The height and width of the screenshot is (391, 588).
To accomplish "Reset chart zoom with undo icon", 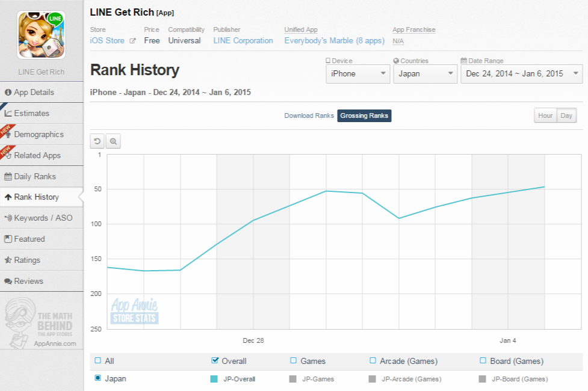I will 97,141.
